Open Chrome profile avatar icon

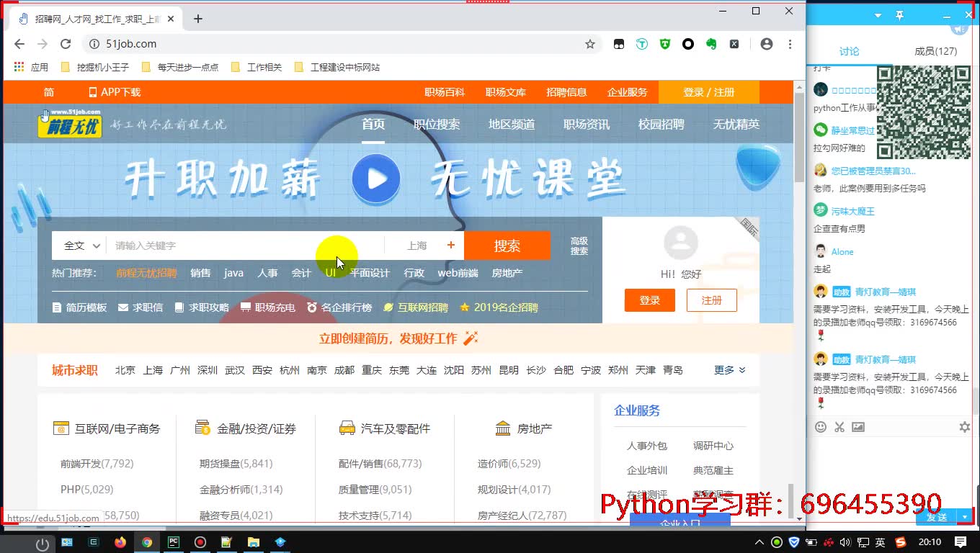point(767,44)
